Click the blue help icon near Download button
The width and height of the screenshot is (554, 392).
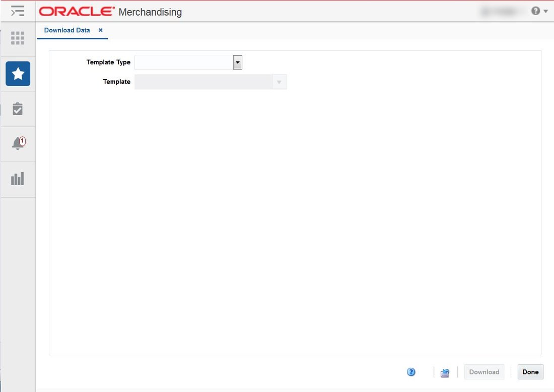pyautogui.click(x=411, y=372)
